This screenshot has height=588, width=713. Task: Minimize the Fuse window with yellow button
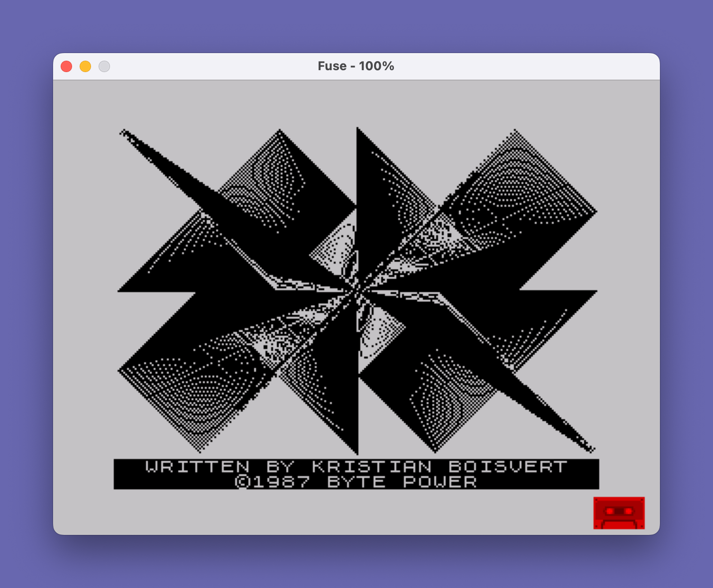[85, 66]
